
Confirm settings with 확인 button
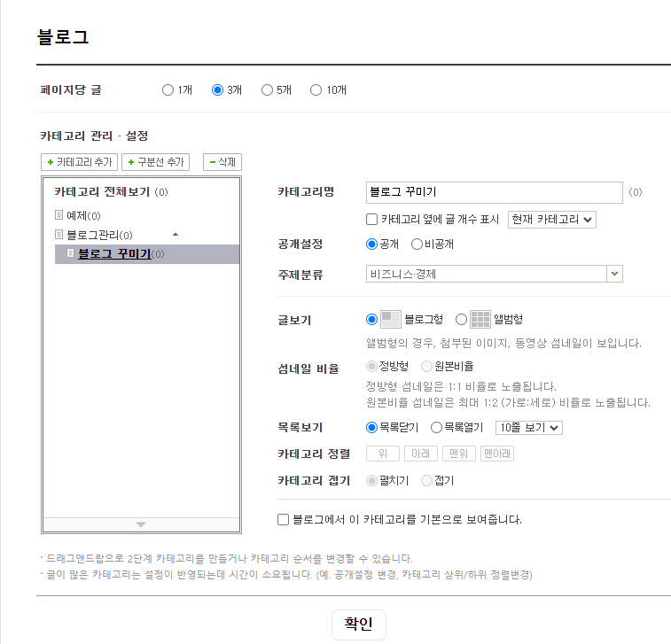tap(359, 625)
